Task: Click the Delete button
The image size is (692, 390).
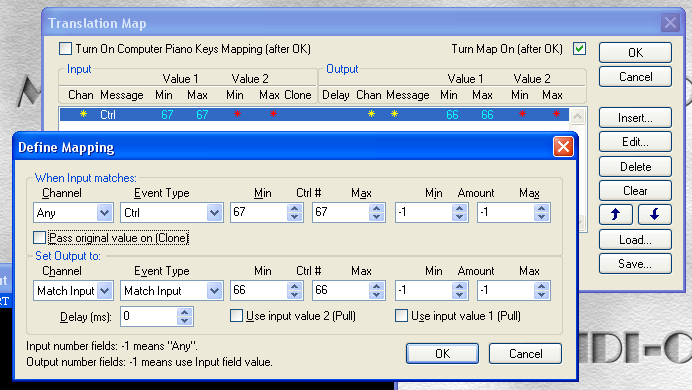Action: point(636,166)
